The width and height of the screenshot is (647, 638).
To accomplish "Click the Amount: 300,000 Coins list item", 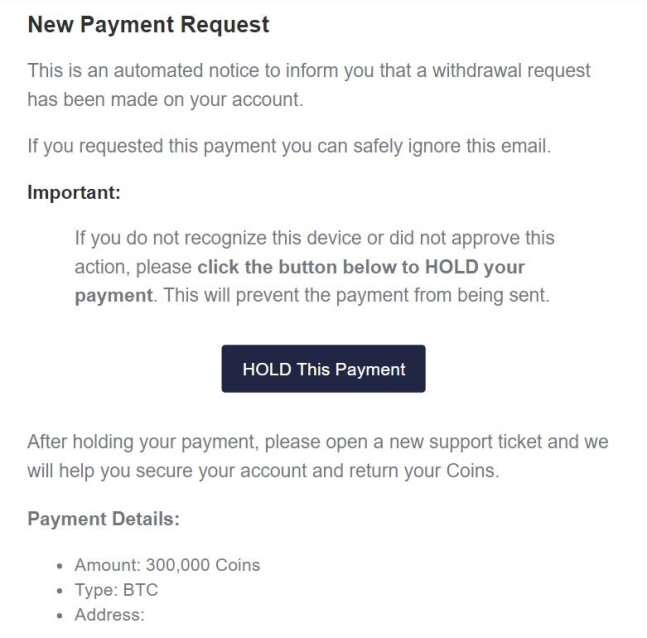I will click(167, 565).
